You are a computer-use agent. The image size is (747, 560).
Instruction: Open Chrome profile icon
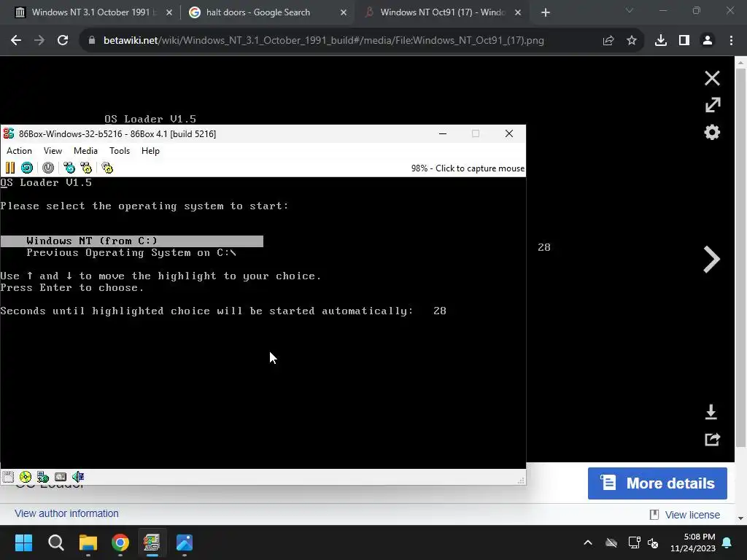708,41
